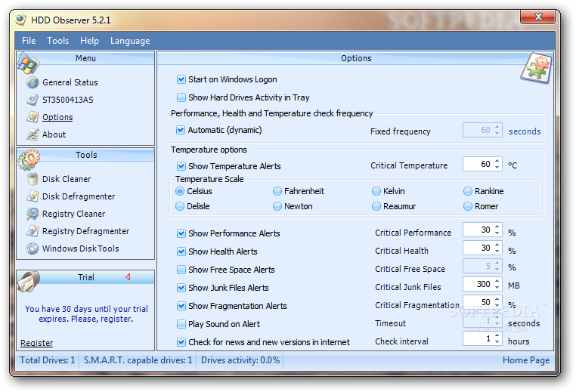Toggle Show Performance Alerts checkbox
The height and width of the screenshot is (392, 576).
181,233
